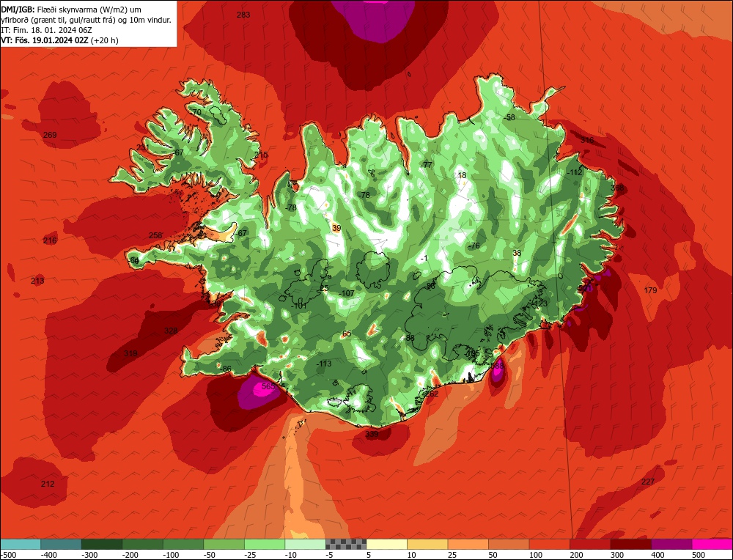Click the land value -77 in the north
Image resolution: width=733 pixels, height=560 pixels.
pos(427,165)
